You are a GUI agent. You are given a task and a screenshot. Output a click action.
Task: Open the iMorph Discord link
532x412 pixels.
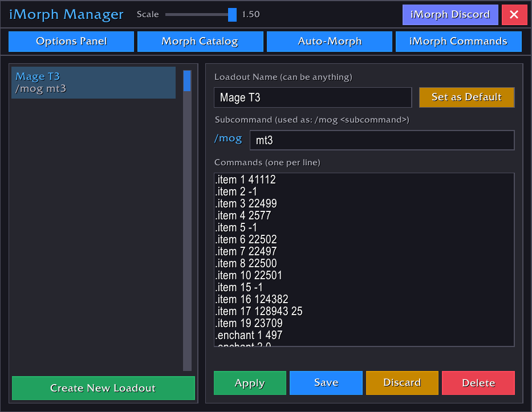coord(450,15)
